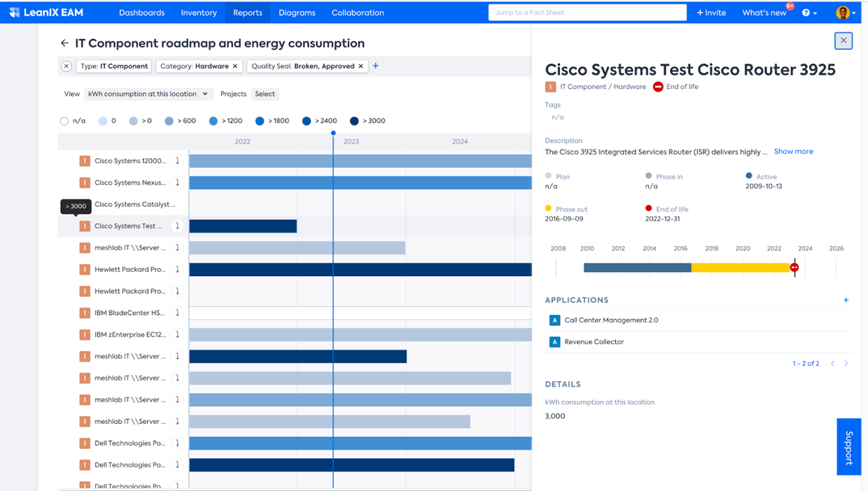
Task: Open the Diagrams menu item
Action: [297, 12]
